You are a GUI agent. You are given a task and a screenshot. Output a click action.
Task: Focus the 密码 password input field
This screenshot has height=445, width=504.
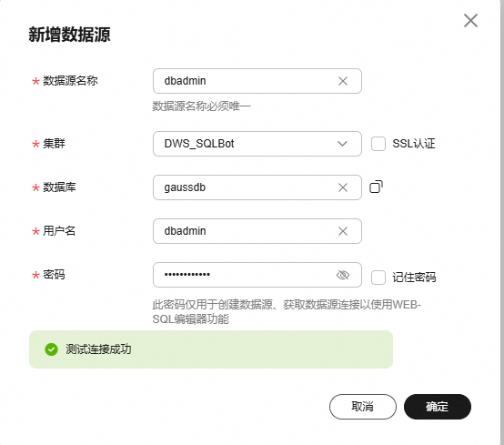[x=257, y=275]
